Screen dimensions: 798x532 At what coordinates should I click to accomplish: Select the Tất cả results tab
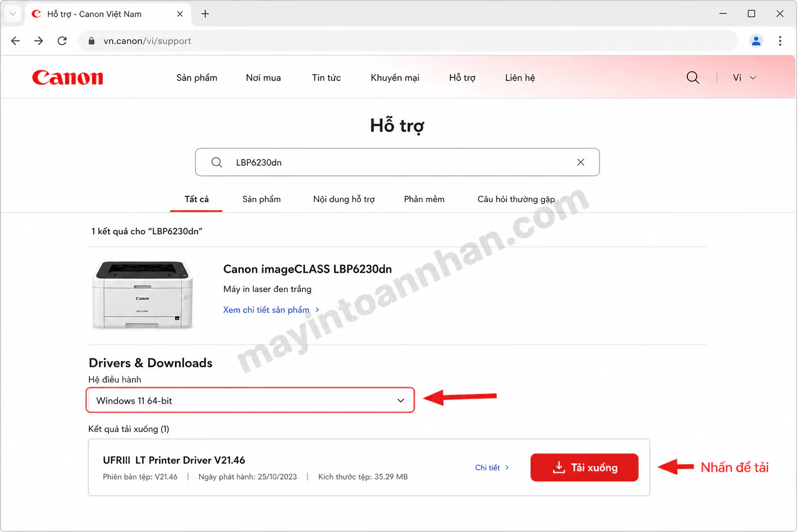(x=196, y=199)
